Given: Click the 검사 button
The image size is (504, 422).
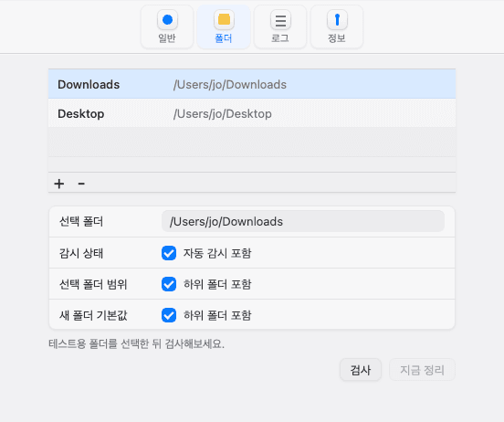Looking at the screenshot, I should (361, 370).
